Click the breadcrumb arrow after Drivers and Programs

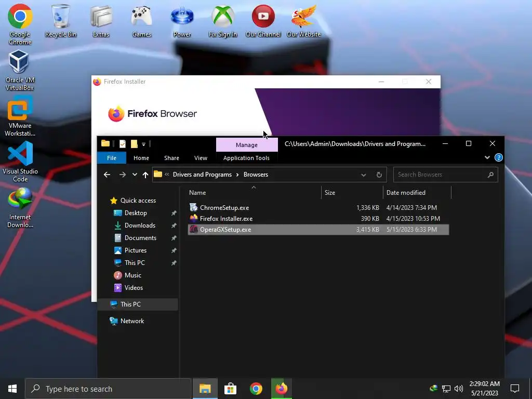click(237, 175)
